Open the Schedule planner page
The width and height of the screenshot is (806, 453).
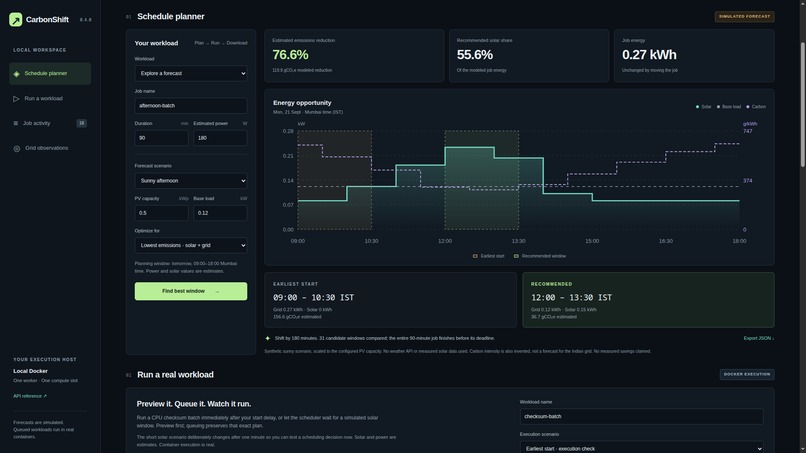tap(50, 74)
